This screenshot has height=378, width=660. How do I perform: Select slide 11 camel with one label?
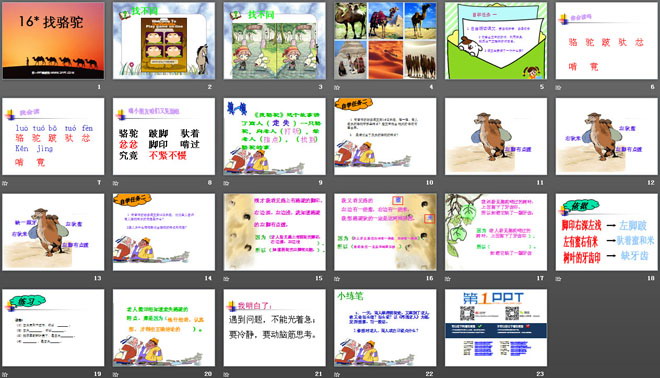[x=496, y=136]
